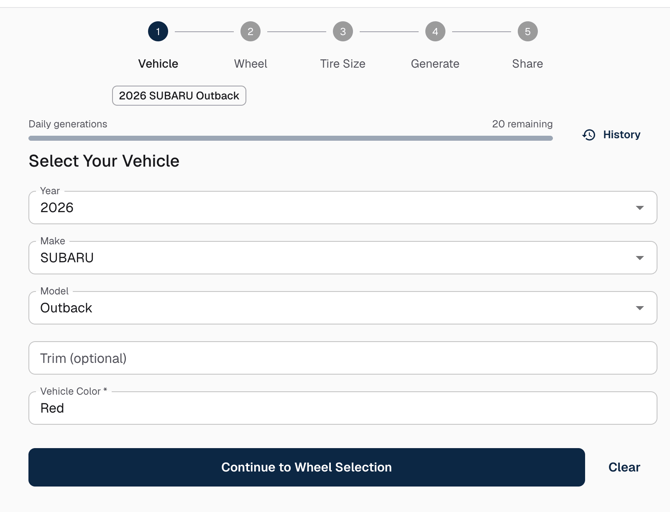The height and width of the screenshot is (512, 670).
Task: Click the daily generations progress bar
Action: pyautogui.click(x=291, y=138)
